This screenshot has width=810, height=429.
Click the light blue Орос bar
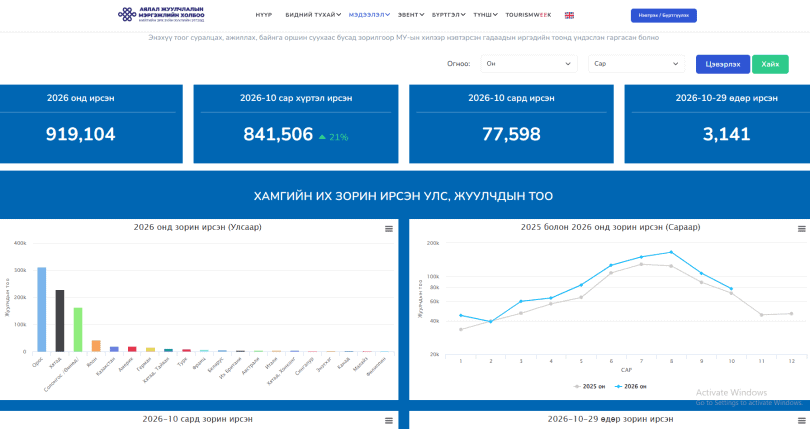[42, 310]
